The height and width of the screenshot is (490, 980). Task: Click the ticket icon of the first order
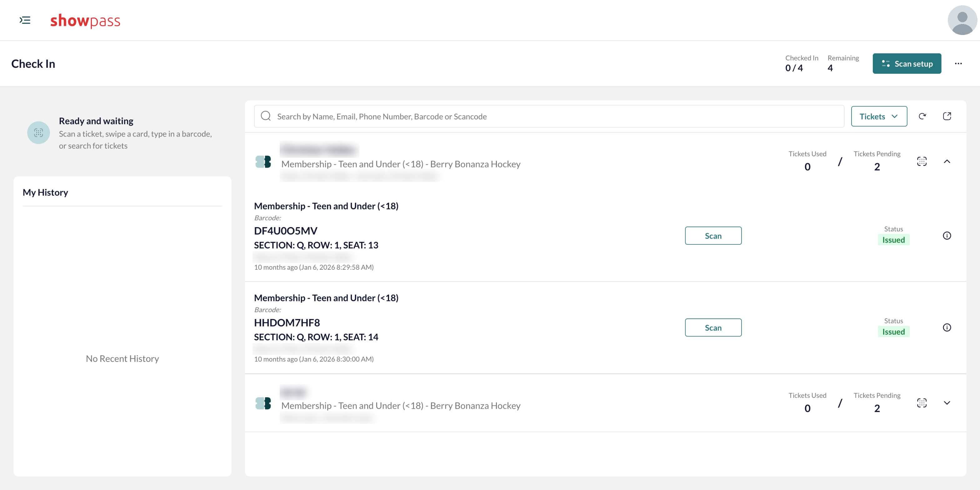click(x=263, y=162)
